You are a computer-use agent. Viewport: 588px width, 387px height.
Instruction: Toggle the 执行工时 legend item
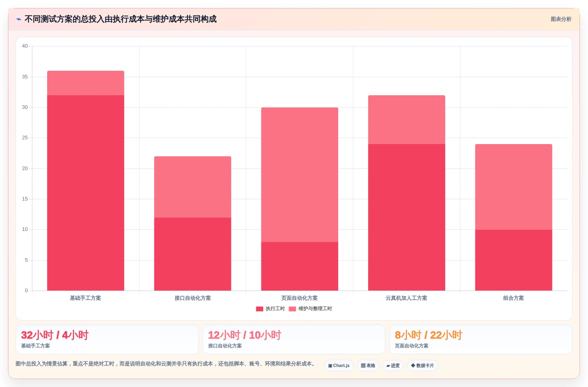point(270,309)
